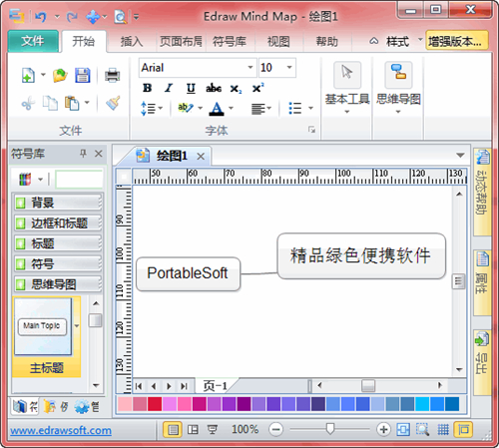Image resolution: width=499 pixels, height=448 pixels.
Task: Click the print preview magnifier icon
Action: point(120,16)
